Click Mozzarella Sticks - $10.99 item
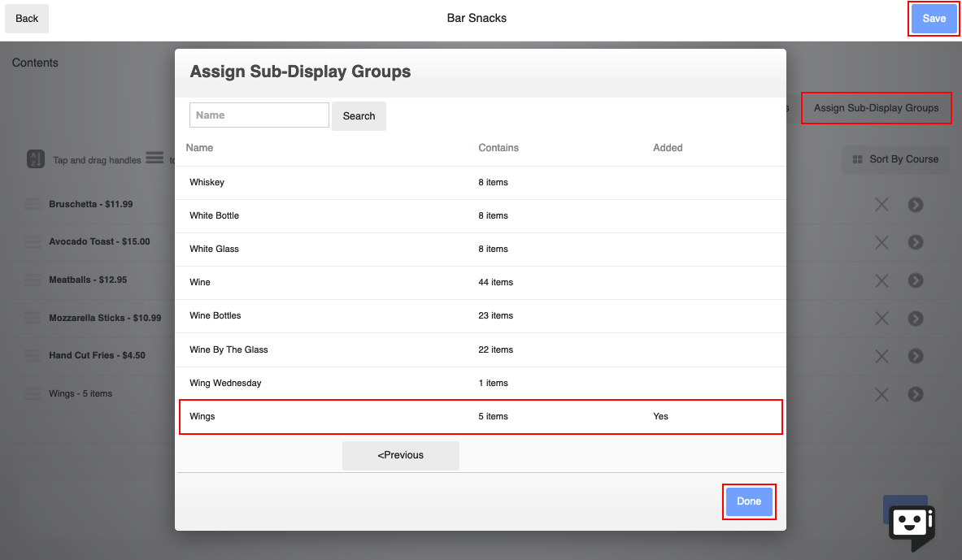The height and width of the screenshot is (560, 962). [105, 318]
